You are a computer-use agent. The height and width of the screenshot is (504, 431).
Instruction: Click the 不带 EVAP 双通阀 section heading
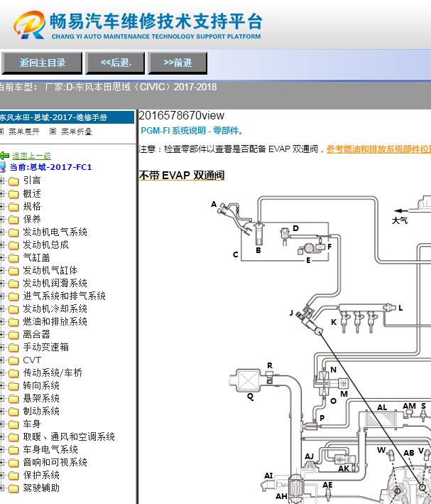click(x=182, y=176)
